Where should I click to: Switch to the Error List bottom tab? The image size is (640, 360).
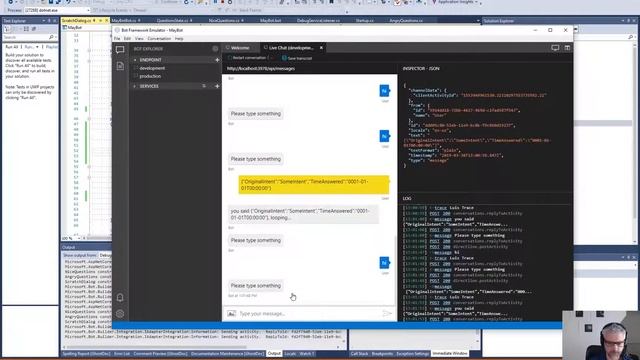click(x=122, y=353)
